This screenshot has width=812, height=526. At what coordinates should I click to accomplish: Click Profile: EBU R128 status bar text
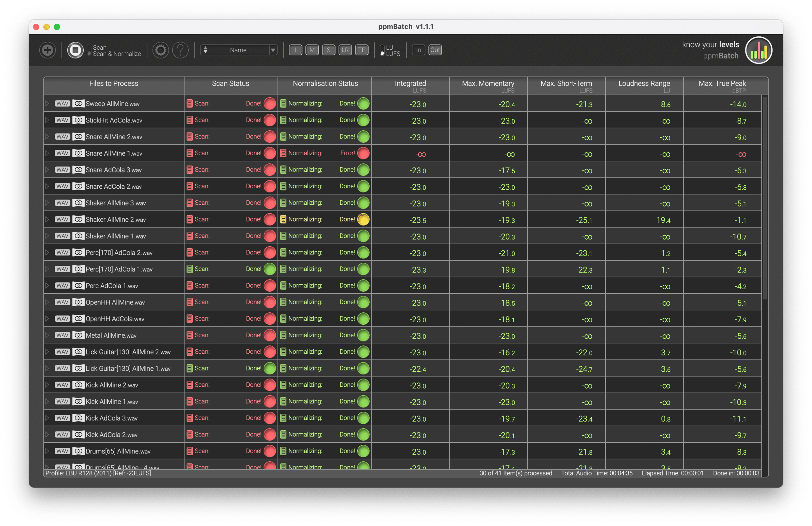[x=98, y=473]
